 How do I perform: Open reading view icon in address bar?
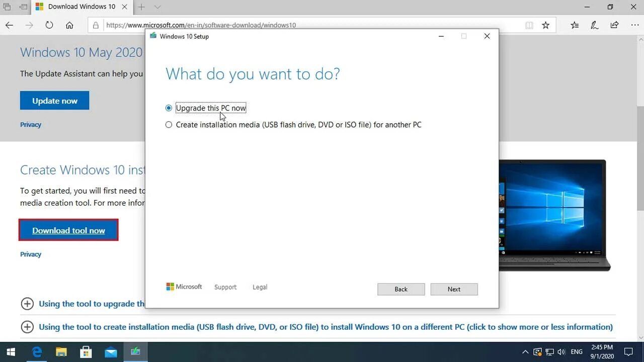(529, 25)
